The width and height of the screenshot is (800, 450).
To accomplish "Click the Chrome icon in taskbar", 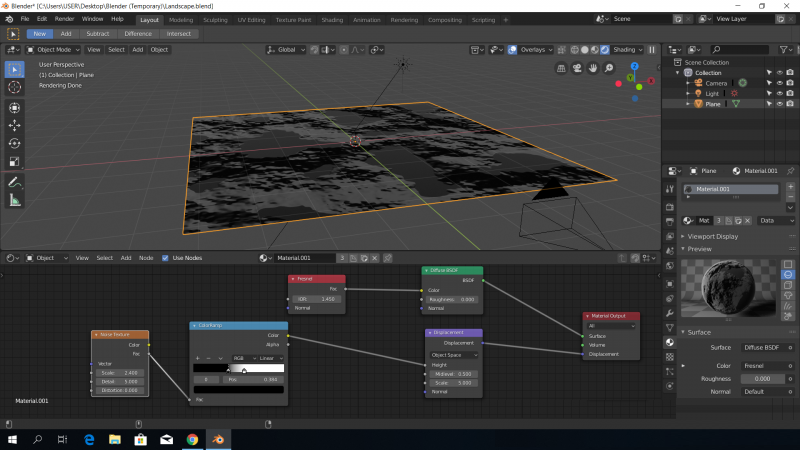I will click(x=192, y=439).
